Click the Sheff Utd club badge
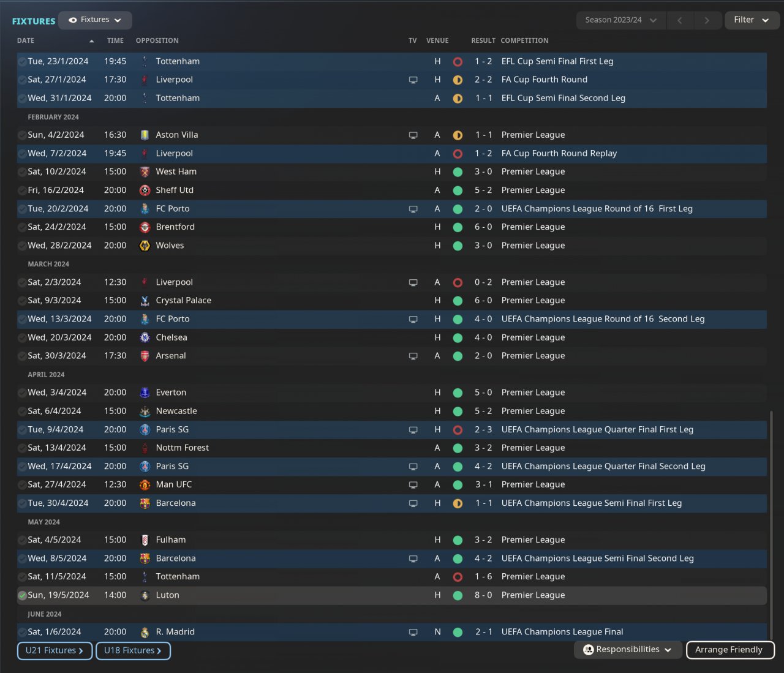Viewport: 784px width, 673px height. click(x=145, y=190)
